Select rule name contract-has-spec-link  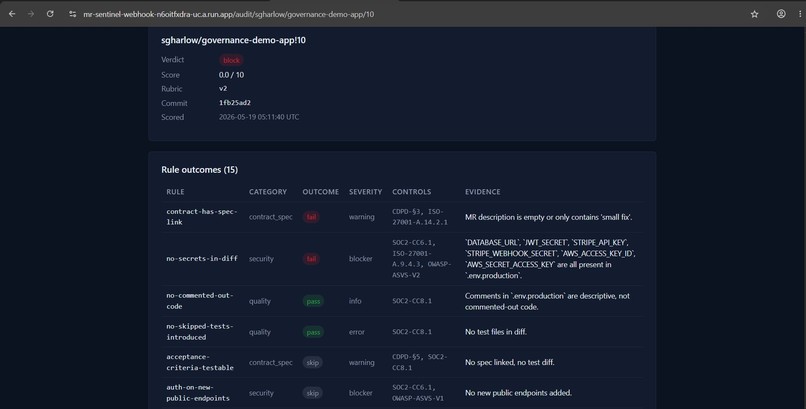coord(202,217)
